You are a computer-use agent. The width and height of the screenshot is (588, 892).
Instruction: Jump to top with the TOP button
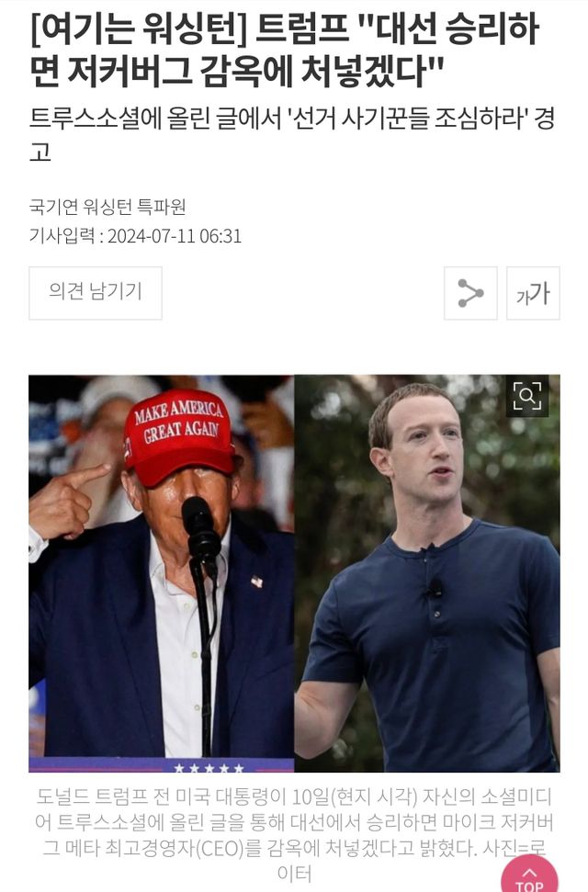click(x=529, y=875)
